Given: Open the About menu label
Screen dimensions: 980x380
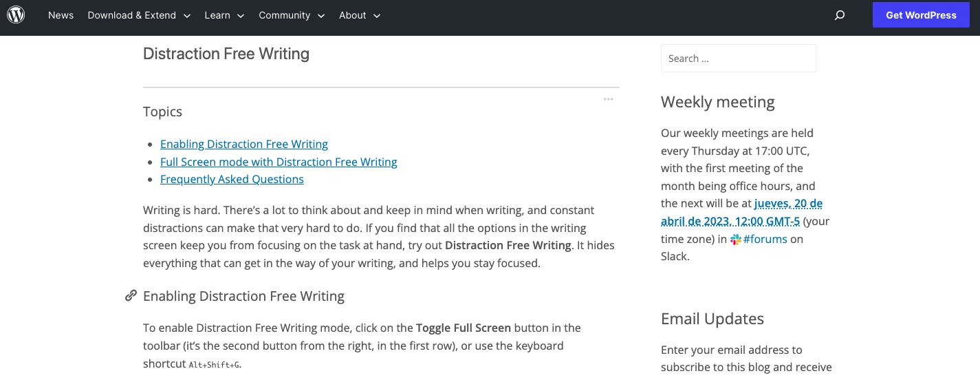Looking at the screenshot, I should [x=353, y=15].
